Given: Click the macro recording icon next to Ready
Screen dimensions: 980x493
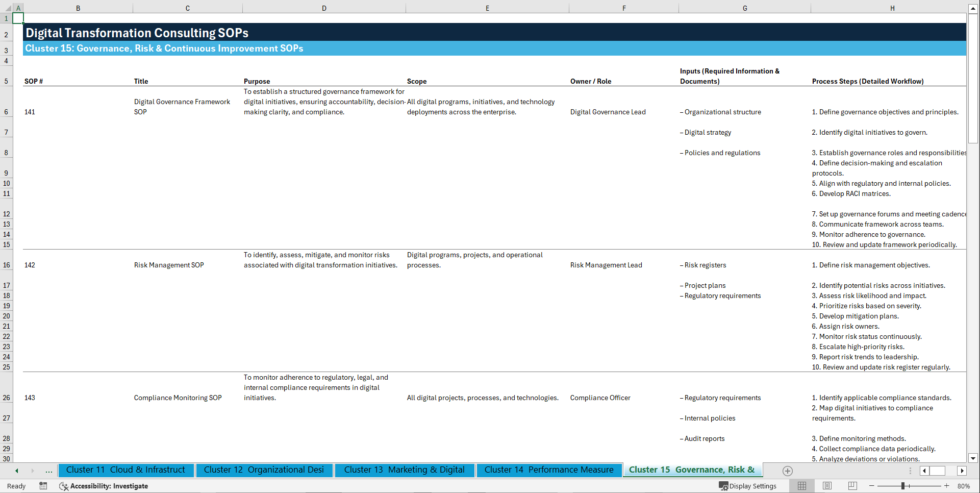Looking at the screenshot, I should pyautogui.click(x=43, y=486).
